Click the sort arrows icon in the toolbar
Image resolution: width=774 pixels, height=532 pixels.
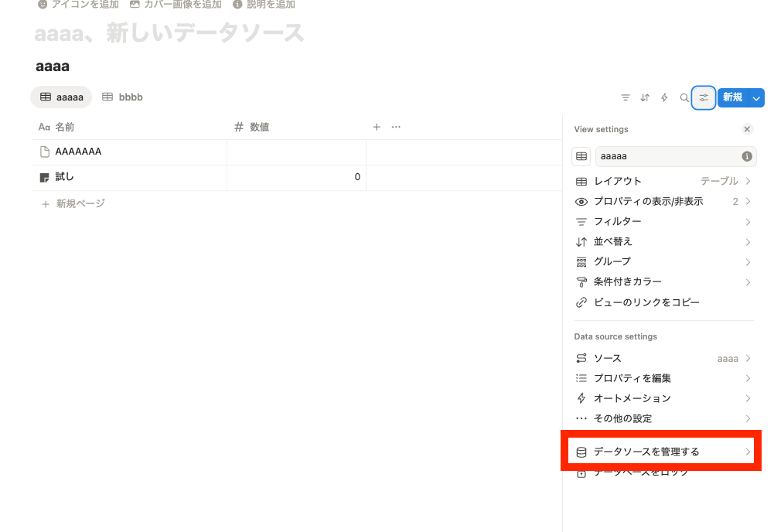click(x=645, y=97)
